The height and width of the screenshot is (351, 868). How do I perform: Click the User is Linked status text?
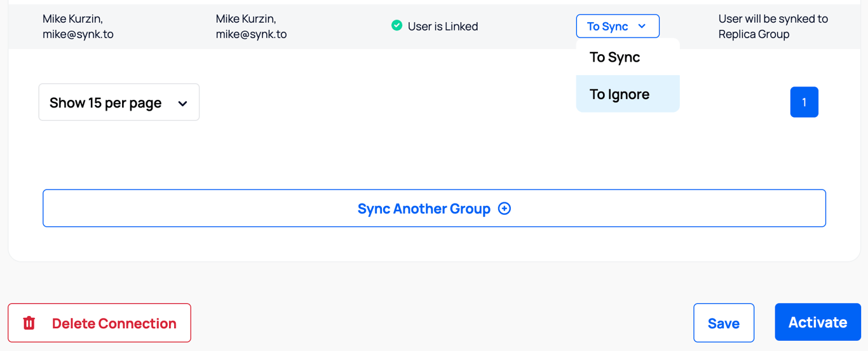443,27
